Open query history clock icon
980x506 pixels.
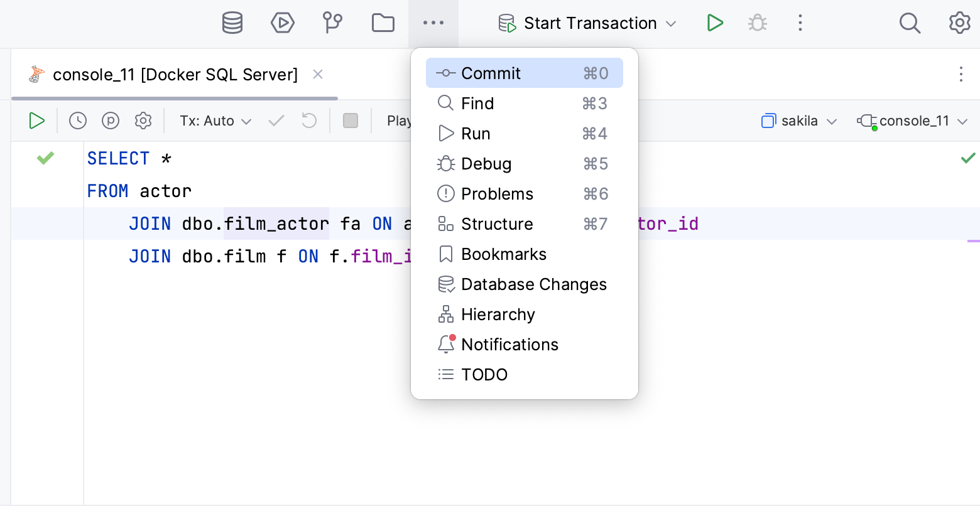point(78,121)
